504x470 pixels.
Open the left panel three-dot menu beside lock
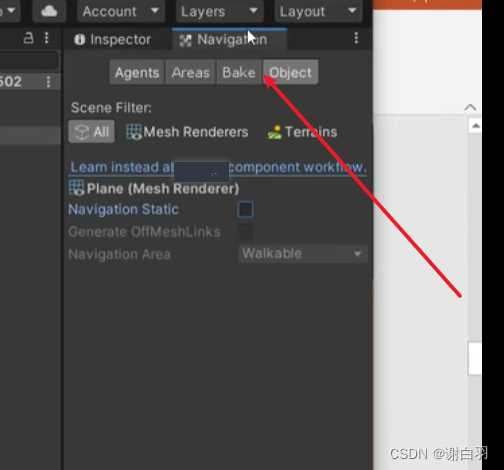tap(47, 38)
